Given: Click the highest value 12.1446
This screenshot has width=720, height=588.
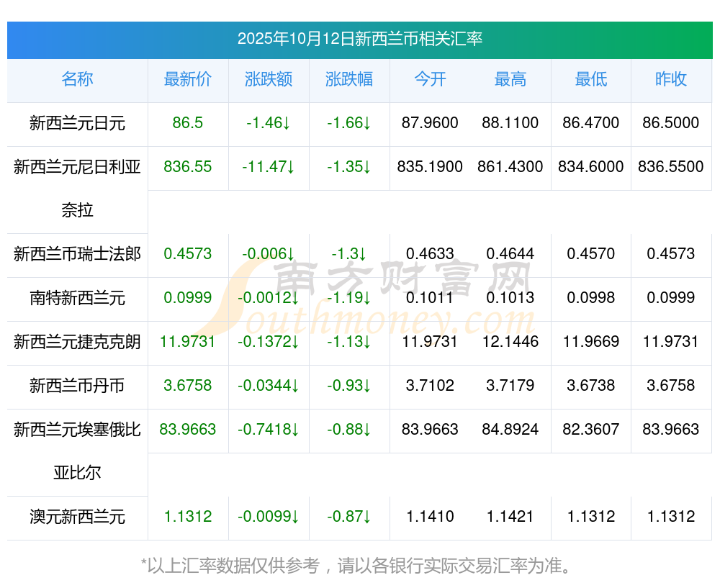Looking at the screenshot, I should coord(510,342).
